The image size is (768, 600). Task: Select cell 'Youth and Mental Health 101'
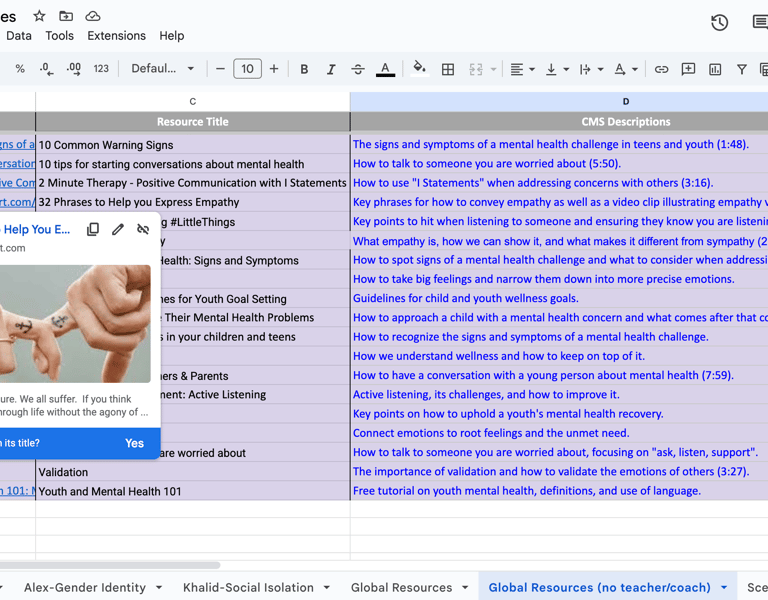(x=192, y=491)
